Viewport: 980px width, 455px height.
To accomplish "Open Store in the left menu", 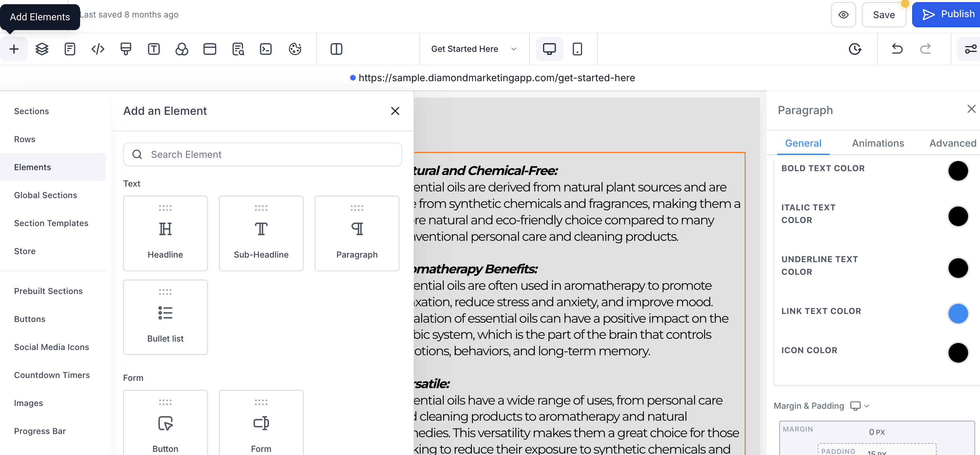I will (x=25, y=251).
